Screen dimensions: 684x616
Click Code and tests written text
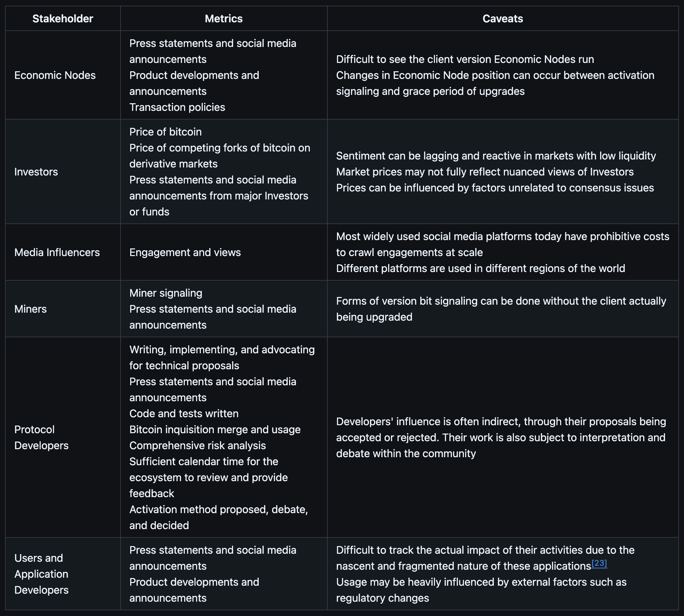[184, 414]
